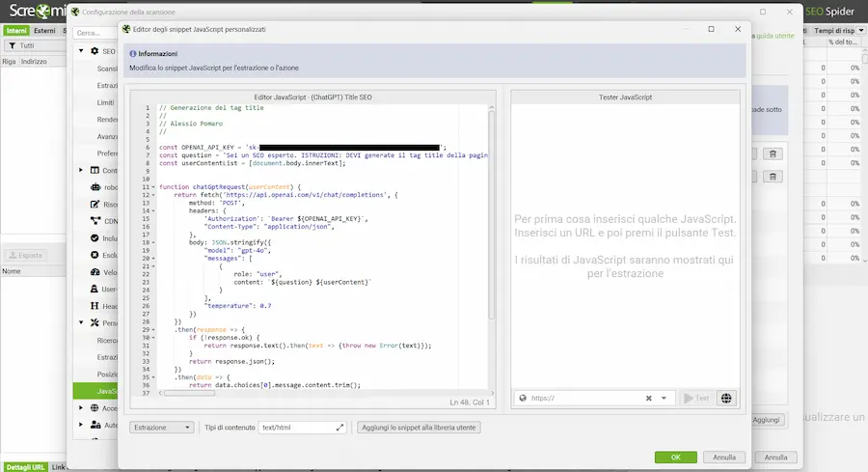
Task: Expand the content types field with arrow icon
Action: pyautogui.click(x=339, y=428)
